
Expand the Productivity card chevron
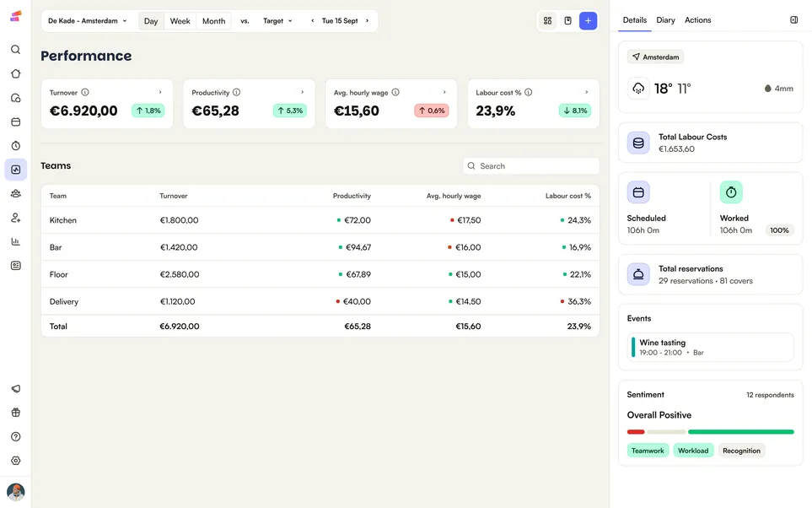(303, 92)
